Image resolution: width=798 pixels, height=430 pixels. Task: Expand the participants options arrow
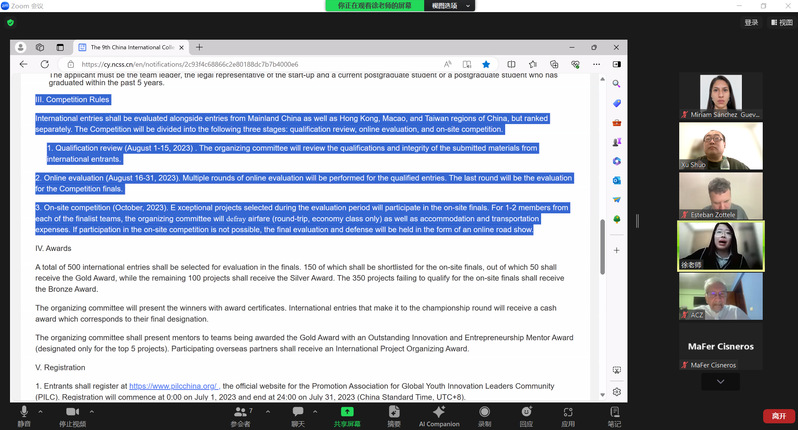coord(268,411)
